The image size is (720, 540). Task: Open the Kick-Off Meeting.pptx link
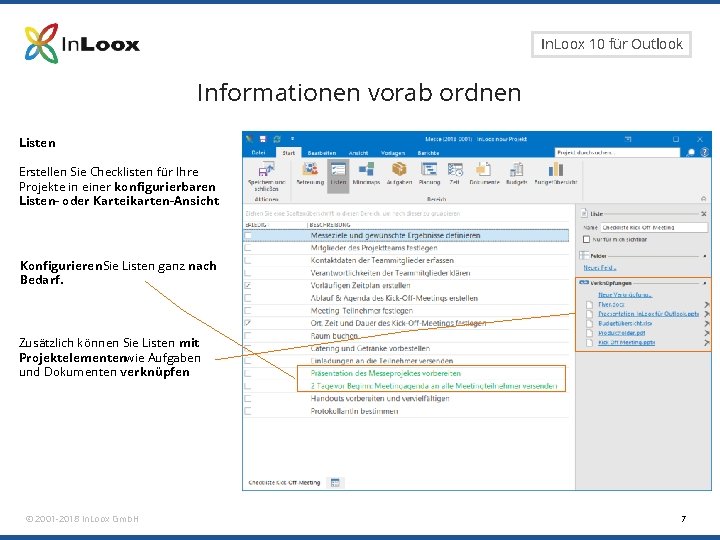tap(626, 343)
